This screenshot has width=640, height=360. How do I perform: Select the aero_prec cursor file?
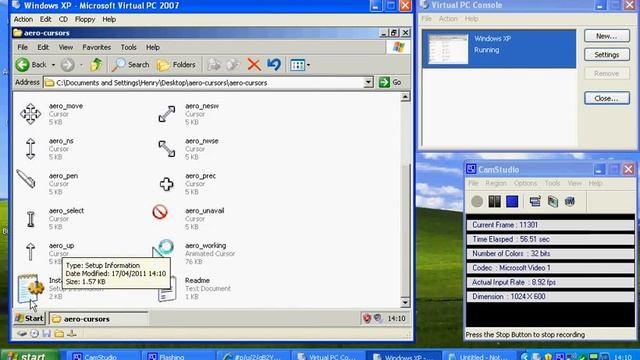point(187,183)
